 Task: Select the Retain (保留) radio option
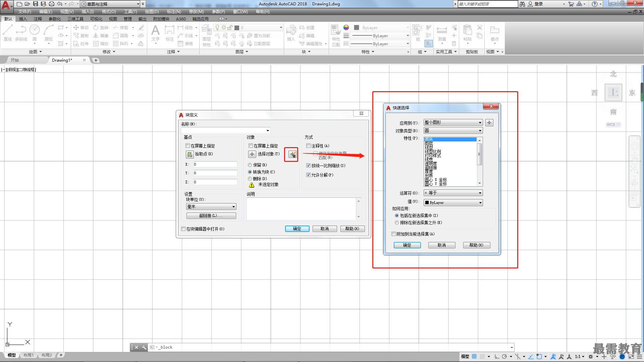click(x=250, y=165)
